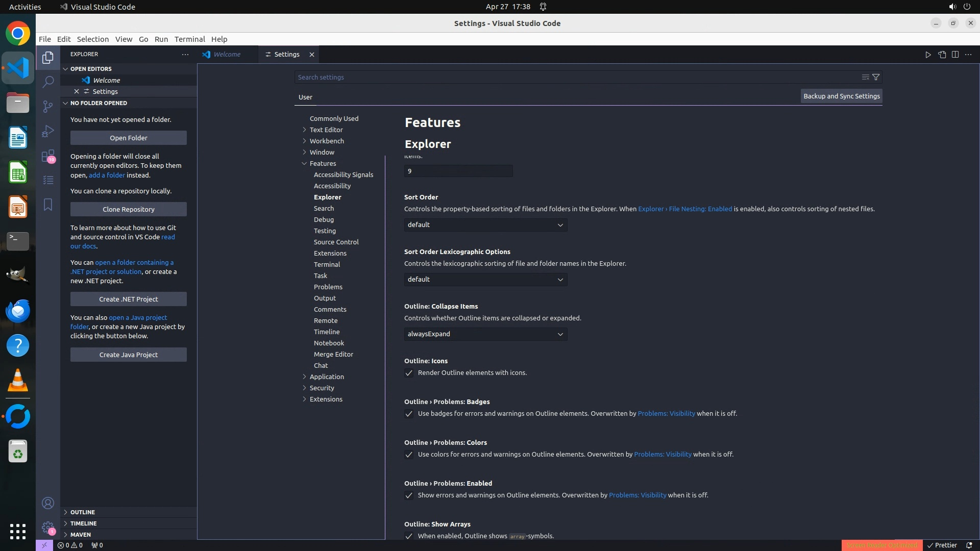Open Run and Debug view icon
This screenshot has width=980, height=551.
coord(48,131)
